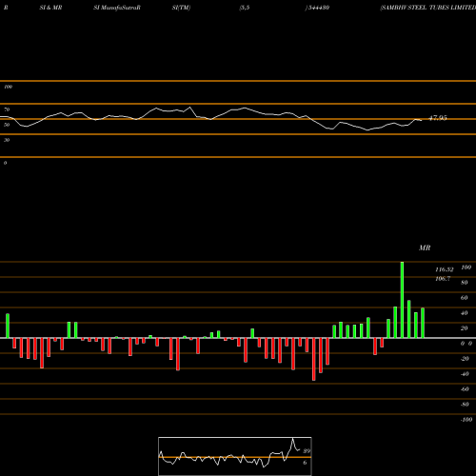
Task: Click the MR axis label -20
Action: click(x=465, y=359)
